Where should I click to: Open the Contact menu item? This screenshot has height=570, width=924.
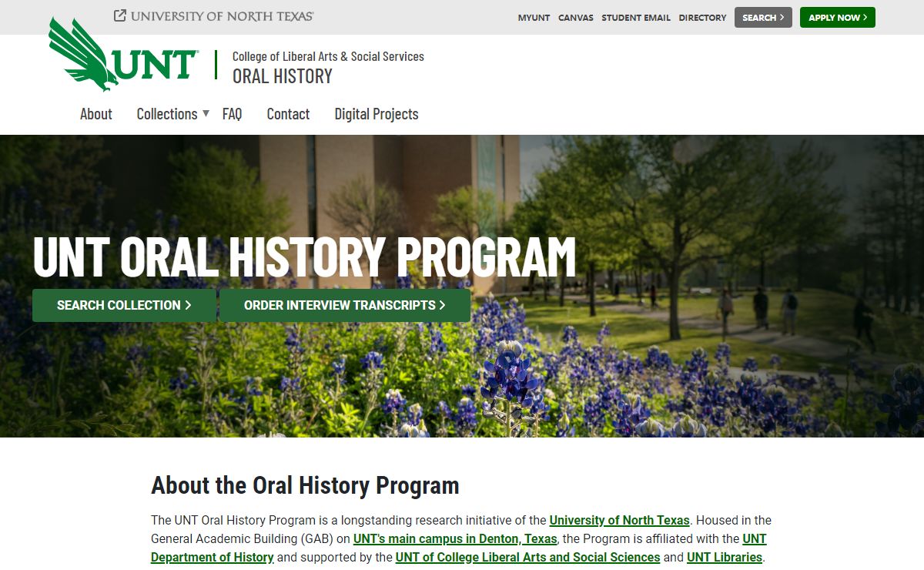288,114
